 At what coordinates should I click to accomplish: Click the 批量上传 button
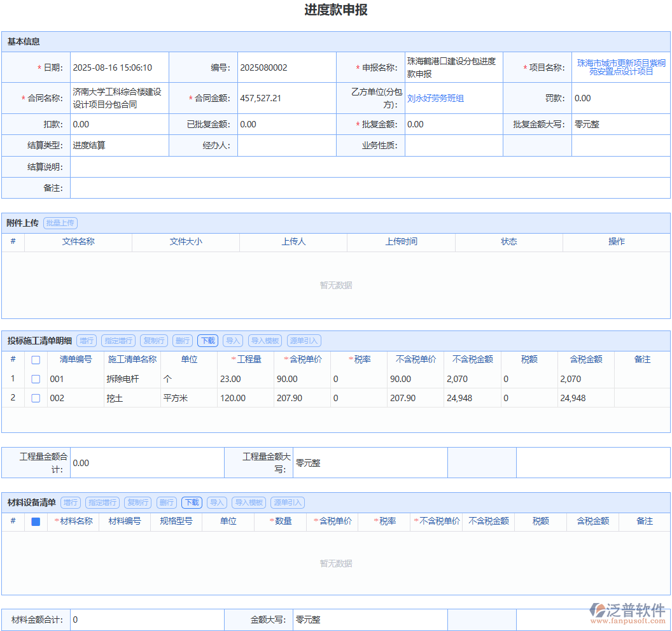pyautogui.click(x=60, y=223)
